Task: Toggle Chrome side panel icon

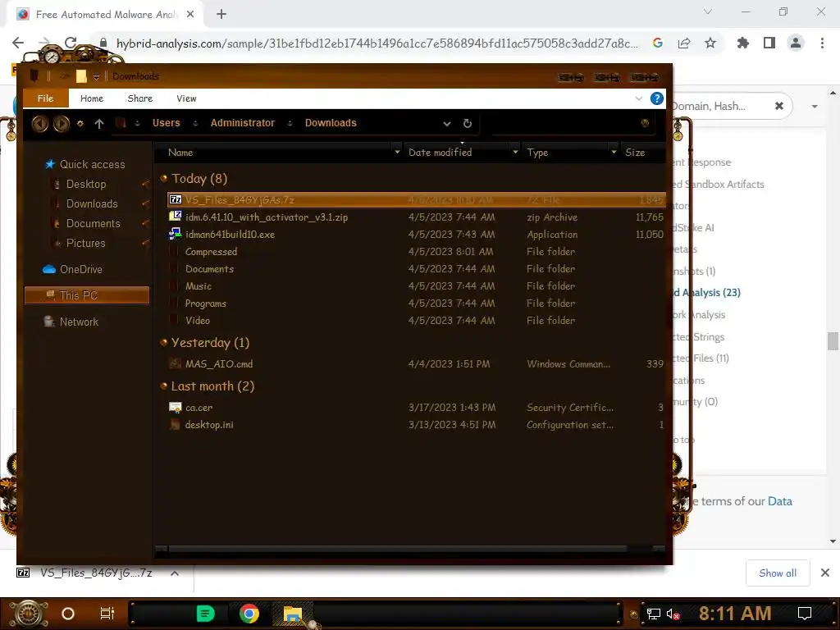Action: click(x=769, y=43)
